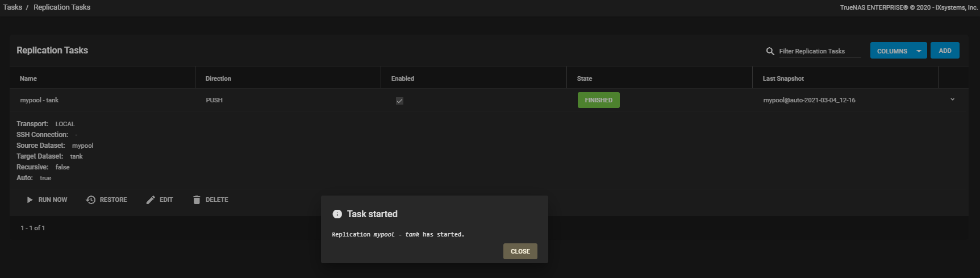Select Replication Tasks breadcrumb item
This screenshot has width=980, height=278.
point(62,7)
